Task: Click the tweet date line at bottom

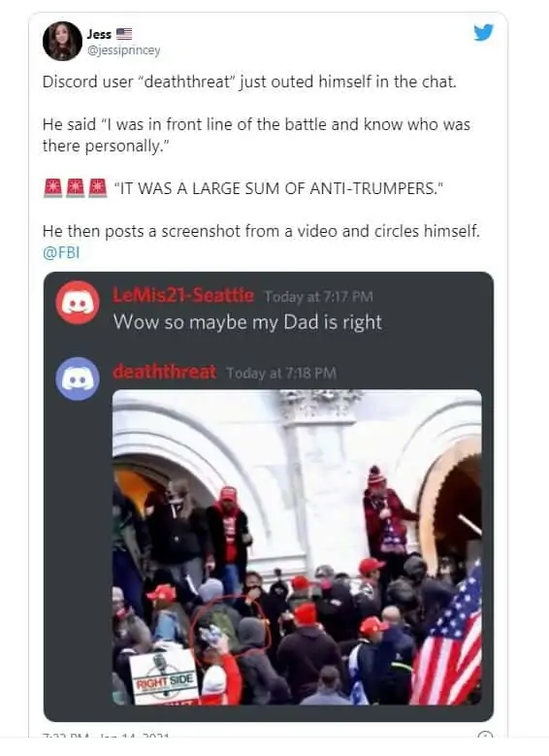Action: tap(106, 737)
